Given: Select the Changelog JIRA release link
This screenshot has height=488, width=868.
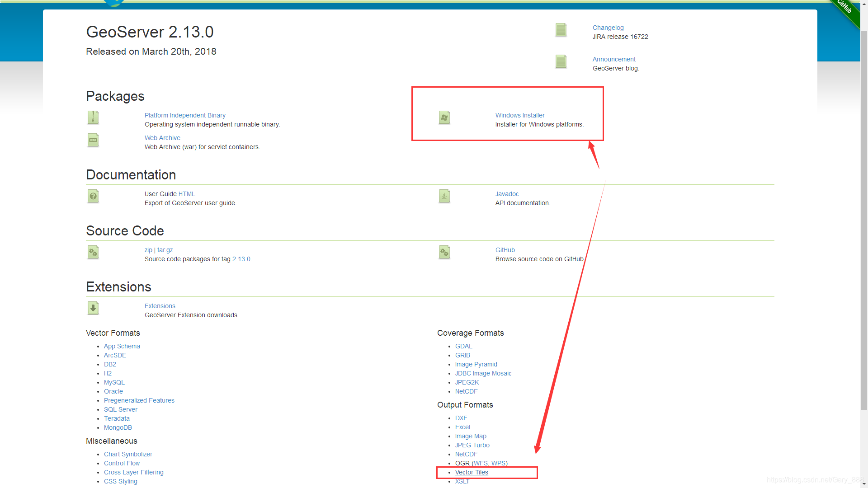Looking at the screenshot, I should pos(608,28).
